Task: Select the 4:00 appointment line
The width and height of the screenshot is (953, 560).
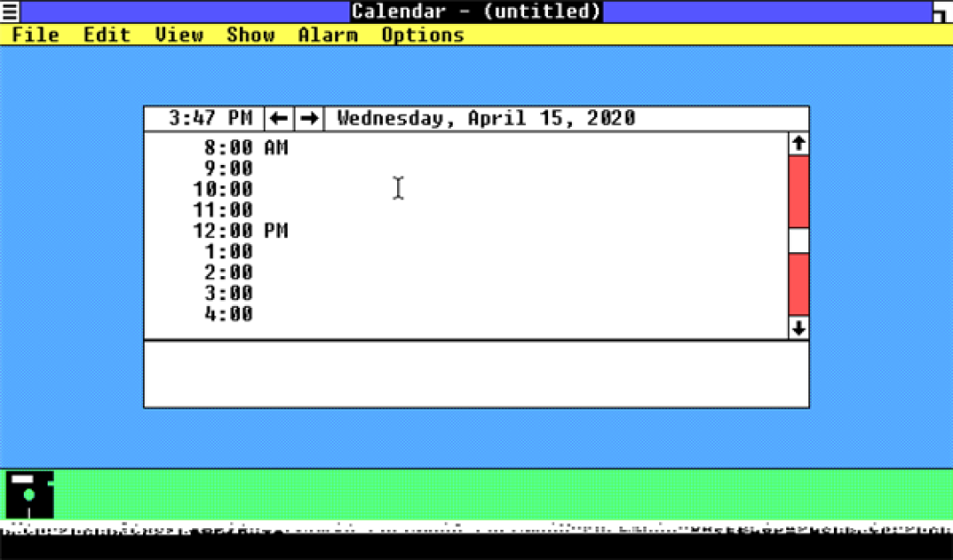Action: tap(466, 313)
